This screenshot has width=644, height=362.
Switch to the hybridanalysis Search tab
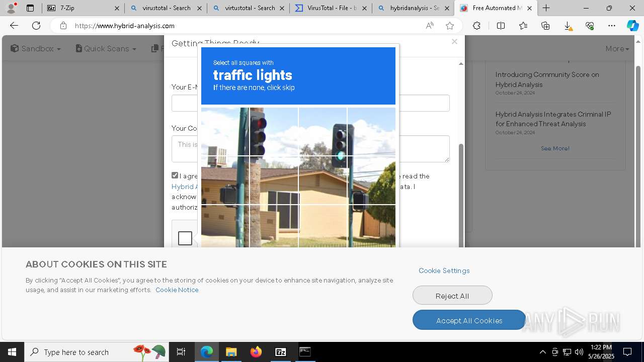[x=413, y=8]
